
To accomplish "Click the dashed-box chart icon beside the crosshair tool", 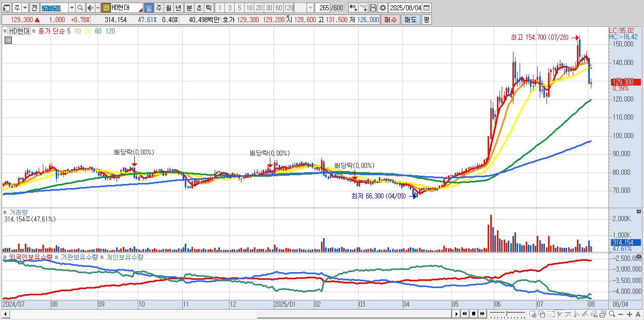I will coord(550,314).
